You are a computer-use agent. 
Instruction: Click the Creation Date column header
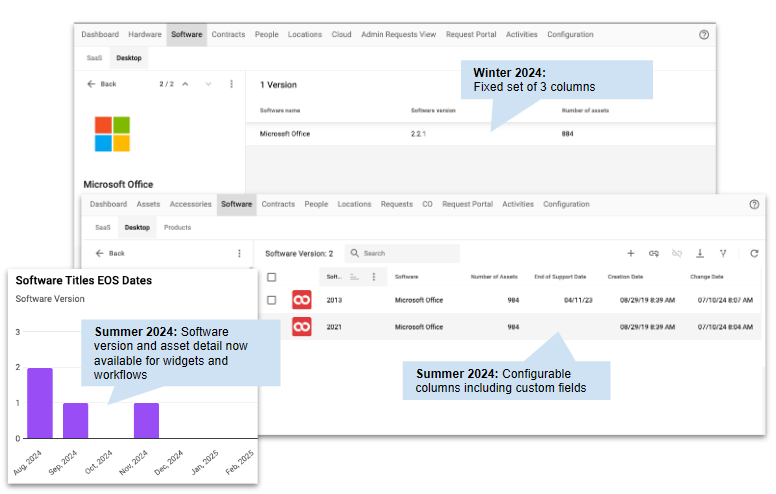coord(626,277)
